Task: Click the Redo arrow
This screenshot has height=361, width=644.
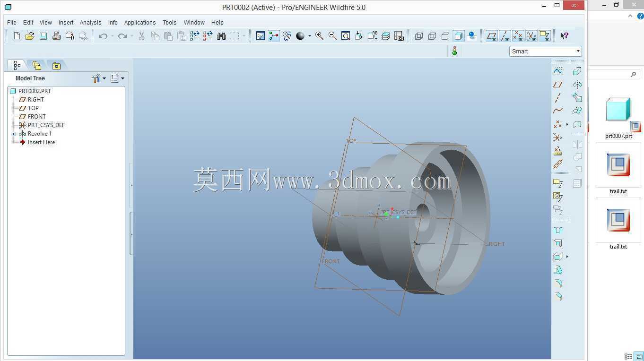Action: click(122, 36)
